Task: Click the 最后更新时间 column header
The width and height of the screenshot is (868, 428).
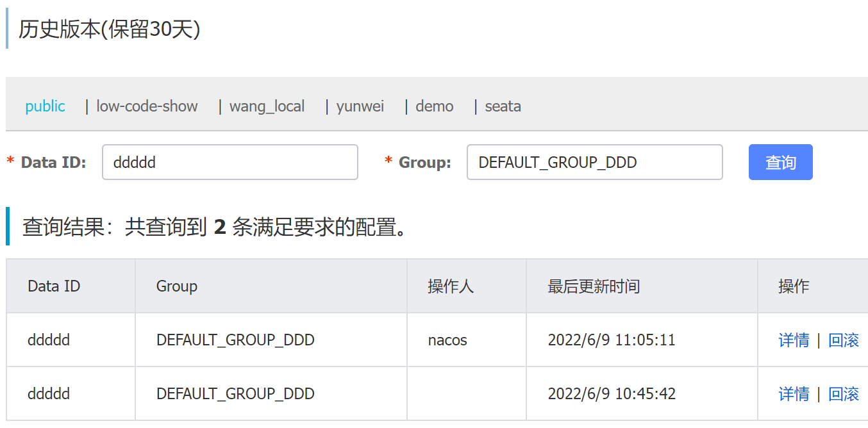Action: (594, 286)
